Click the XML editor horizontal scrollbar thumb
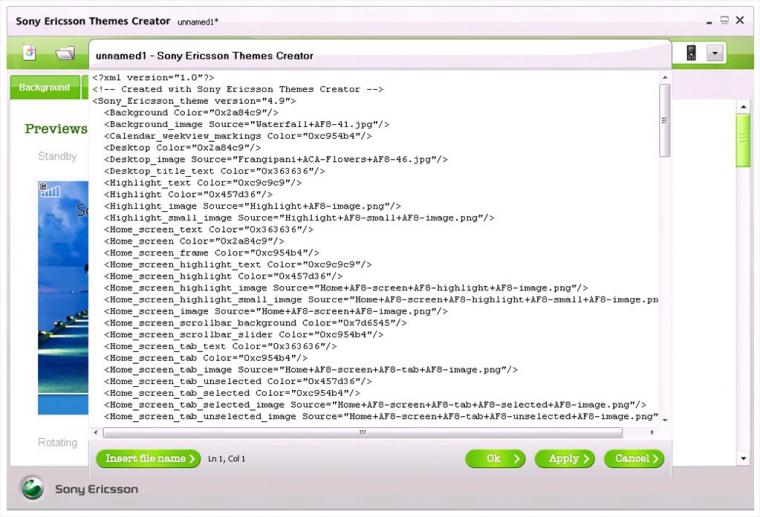The height and width of the screenshot is (517, 760). pos(363,432)
